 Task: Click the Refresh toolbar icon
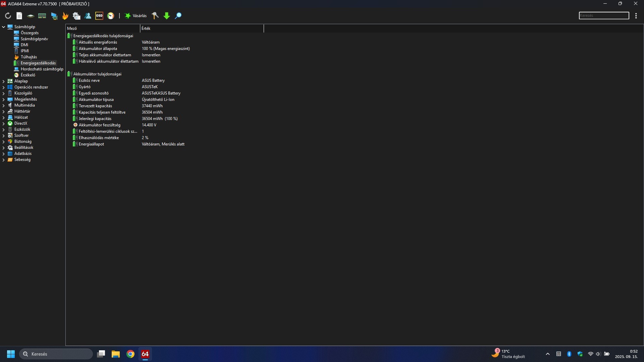(x=8, y=16)
